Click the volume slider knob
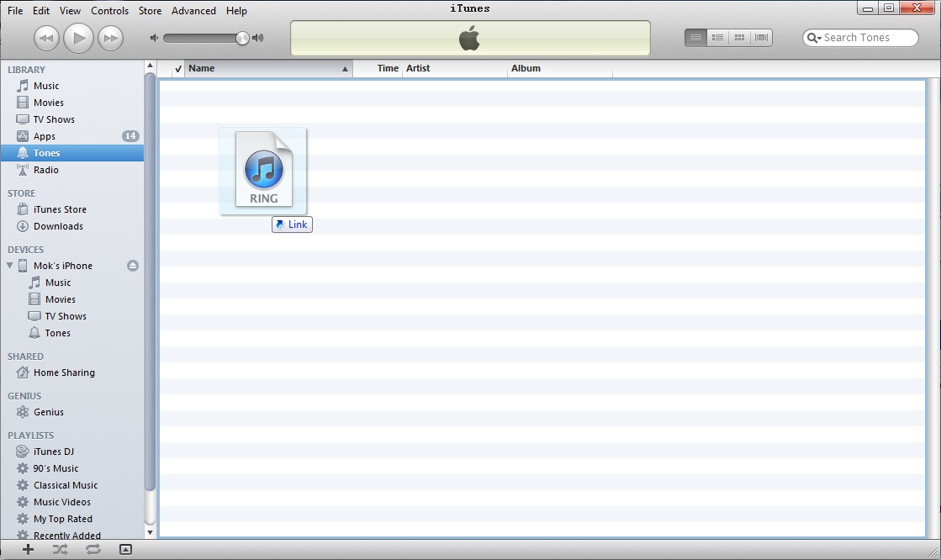941x560 pixels. point(242,39)
